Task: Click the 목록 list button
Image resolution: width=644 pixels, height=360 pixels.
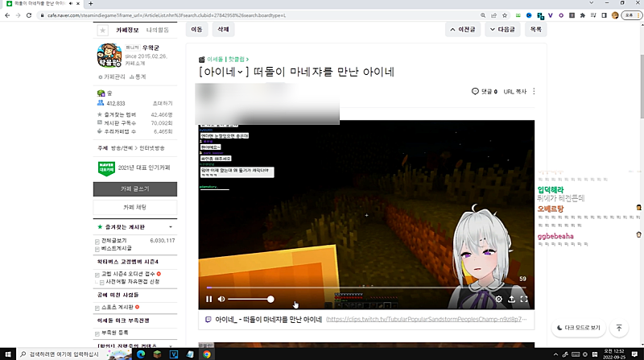Action: pyautogui.click(x=535, y=29)
